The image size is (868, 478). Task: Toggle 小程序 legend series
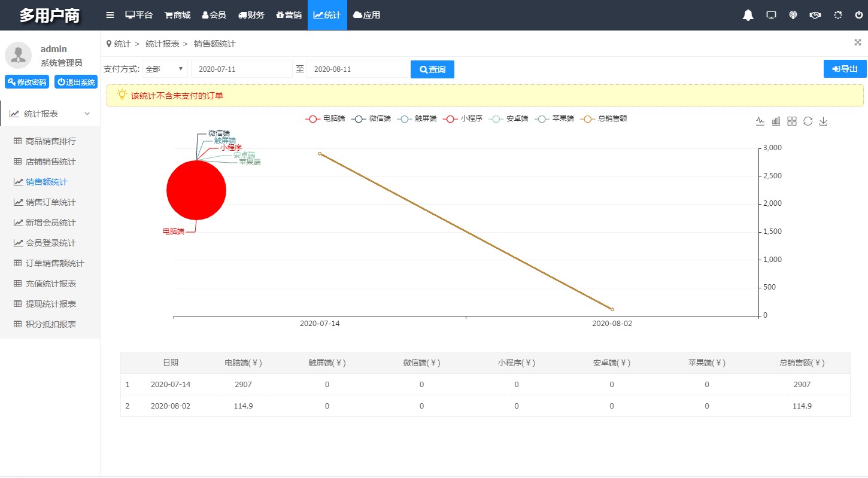coord(463,118)
